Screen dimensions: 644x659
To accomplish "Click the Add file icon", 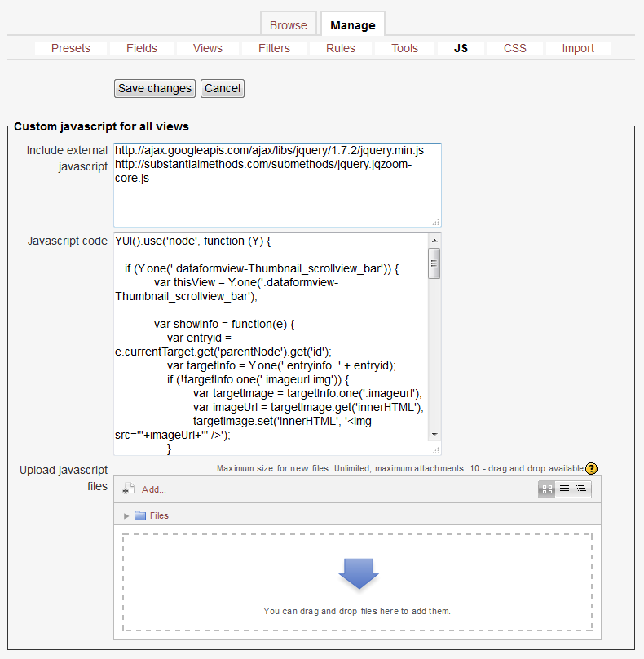I will coord(128,489).
